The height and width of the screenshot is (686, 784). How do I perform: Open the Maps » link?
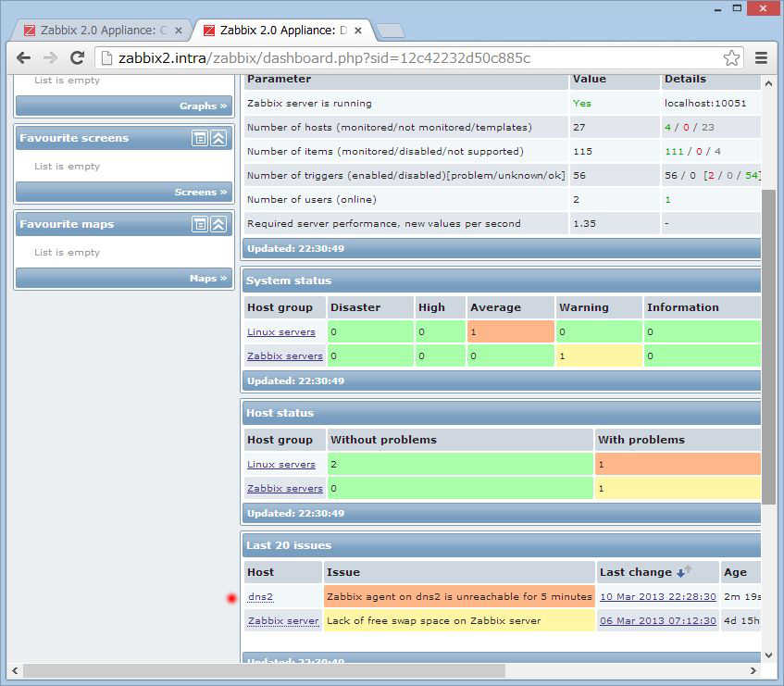click(x=208, y=278)
